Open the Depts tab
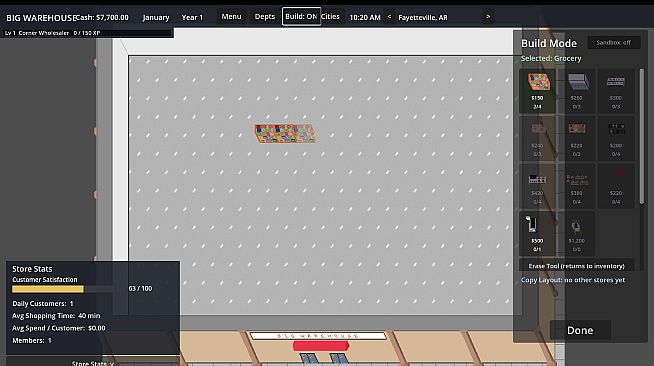Image resolution: width=654 pixels, height=366 pixels. (265, 17)
